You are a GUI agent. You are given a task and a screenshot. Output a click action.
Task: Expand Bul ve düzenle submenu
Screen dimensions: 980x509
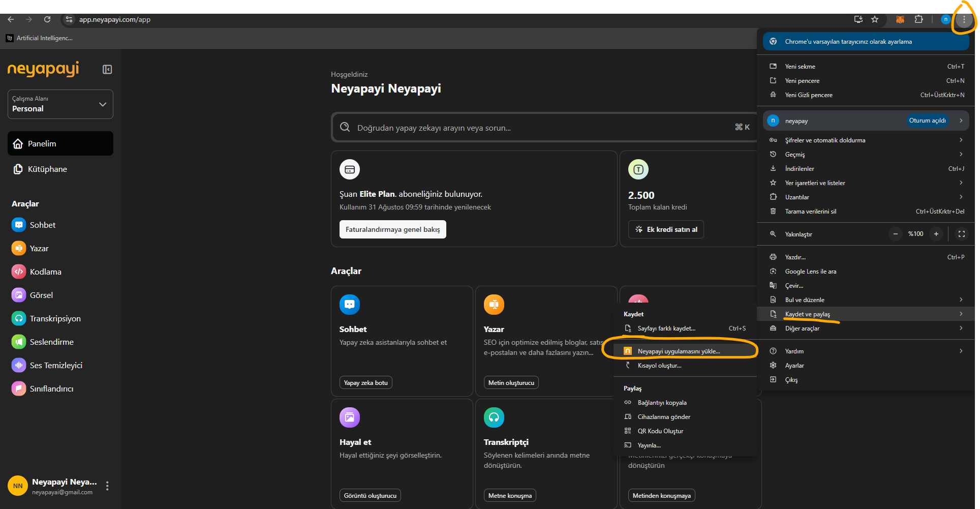[x=866, y=300]
